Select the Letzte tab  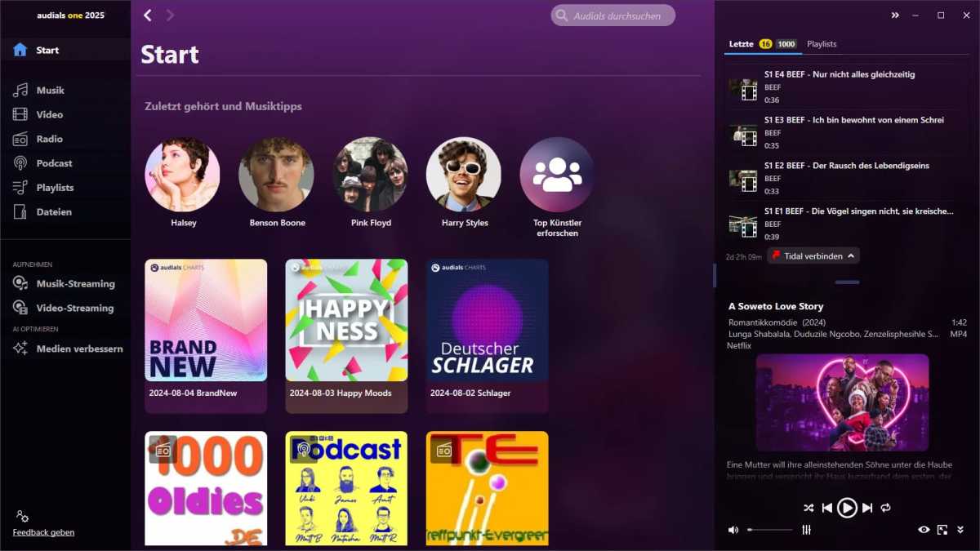tap(741, 44)
